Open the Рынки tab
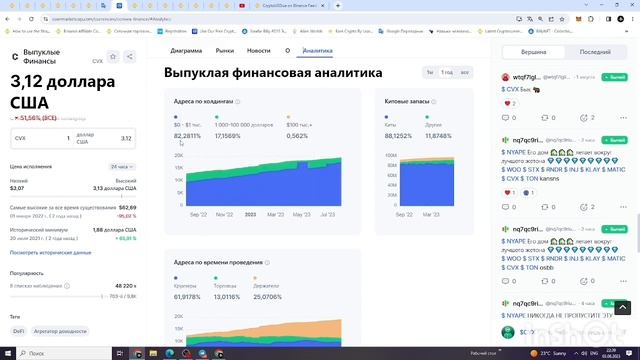 [x=224, y=51]
